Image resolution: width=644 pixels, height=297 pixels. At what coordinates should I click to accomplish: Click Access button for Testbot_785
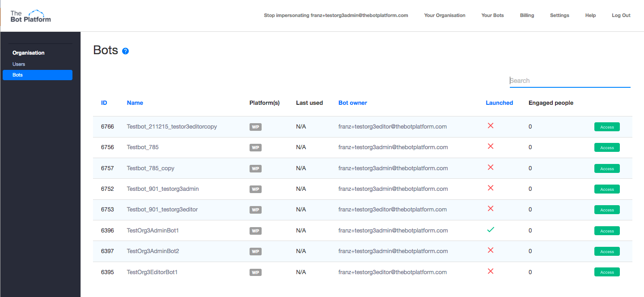(x=607, y=147)
